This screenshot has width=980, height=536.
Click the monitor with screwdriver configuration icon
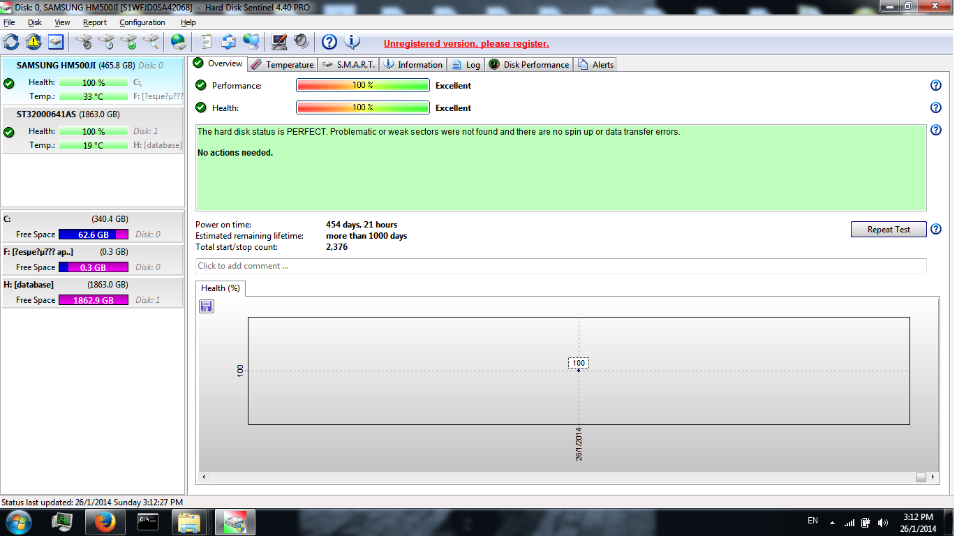point(279,41)
